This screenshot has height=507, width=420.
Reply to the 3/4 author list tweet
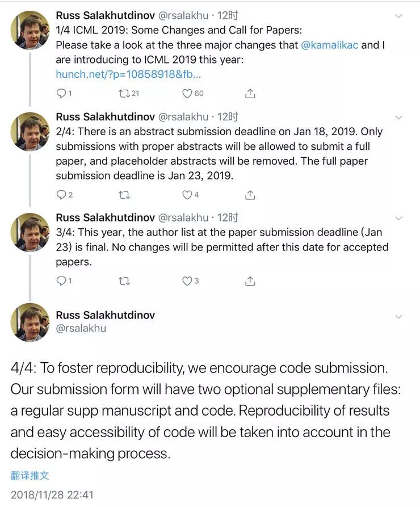click(x=61, y=281)
